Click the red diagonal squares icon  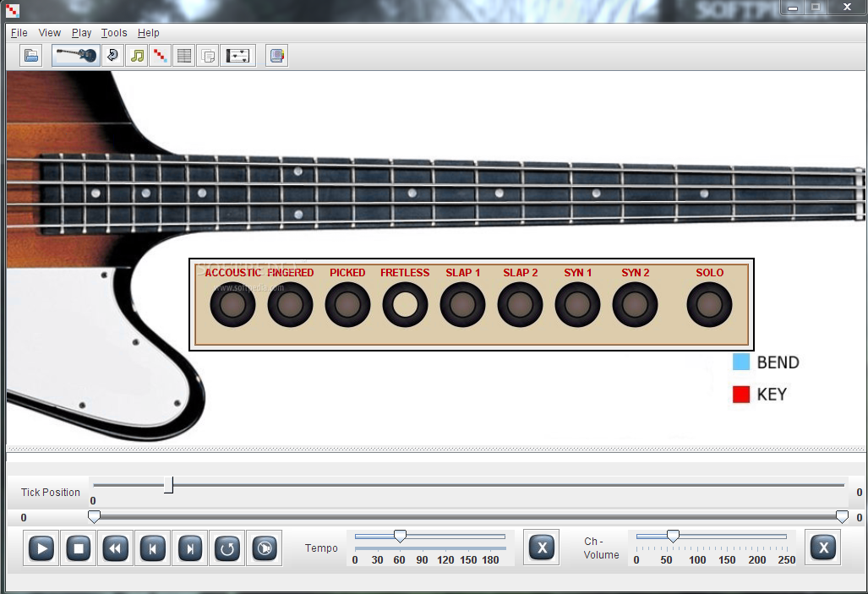(x=160, y=56)
